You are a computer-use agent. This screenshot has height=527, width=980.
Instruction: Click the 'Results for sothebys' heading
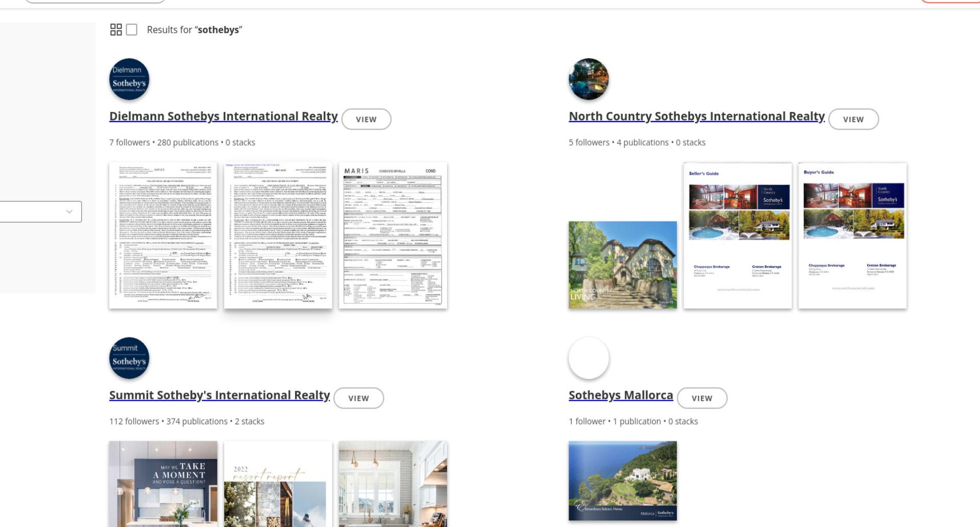[x=194, y=30]
